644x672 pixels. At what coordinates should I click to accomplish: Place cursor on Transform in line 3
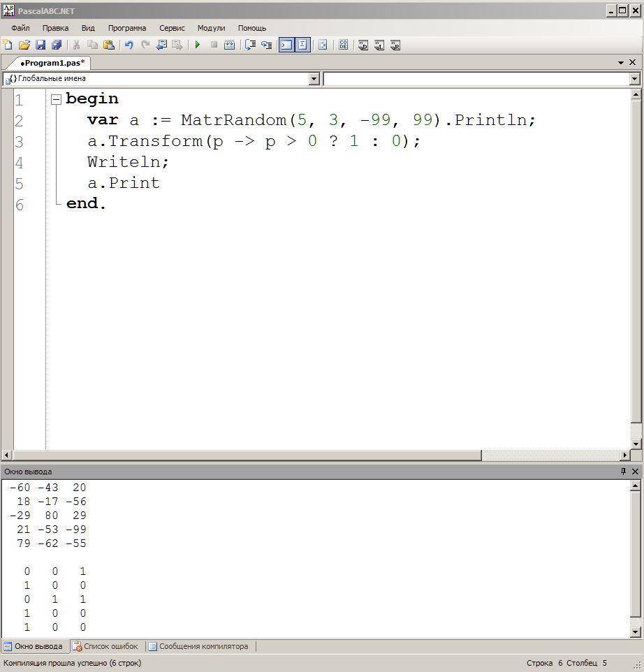click(155, 141)
